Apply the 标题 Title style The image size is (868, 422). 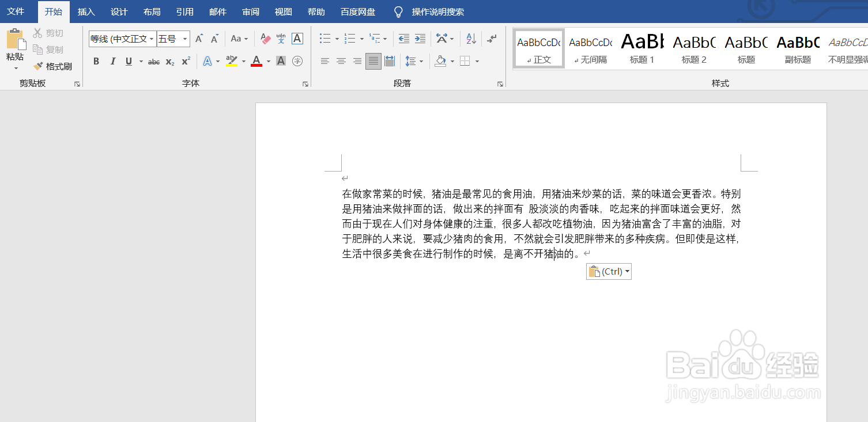746,48
